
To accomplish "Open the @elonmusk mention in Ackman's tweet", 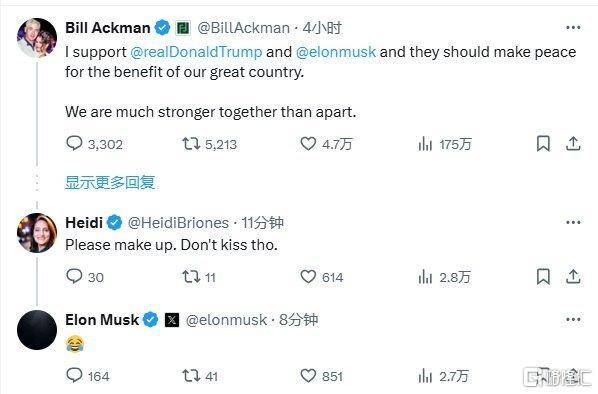I will coord(336,52).
